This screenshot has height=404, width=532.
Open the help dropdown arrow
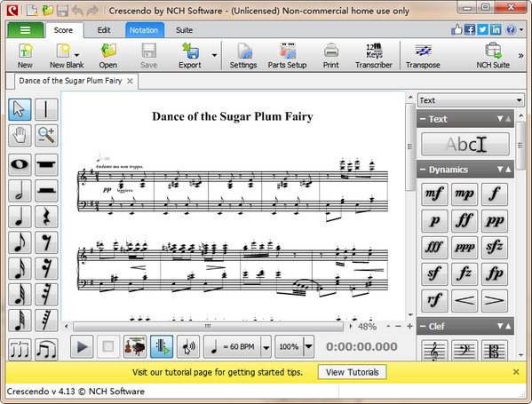tap(521, 30)
